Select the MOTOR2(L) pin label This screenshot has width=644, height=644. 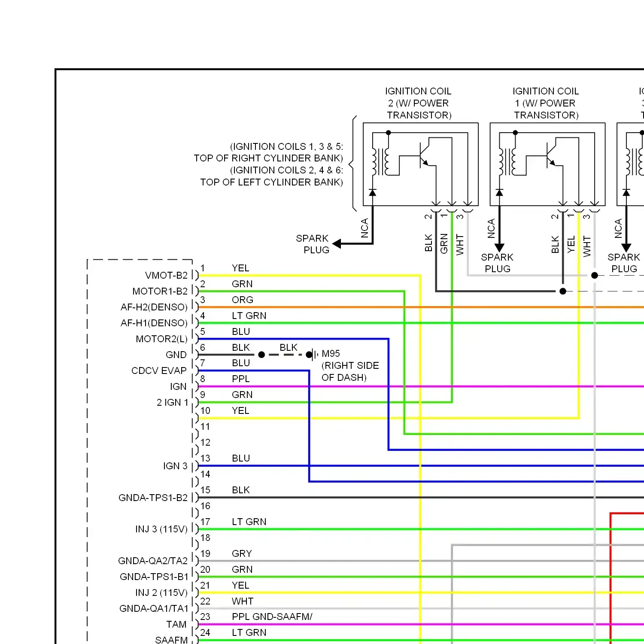coord(161,339)
